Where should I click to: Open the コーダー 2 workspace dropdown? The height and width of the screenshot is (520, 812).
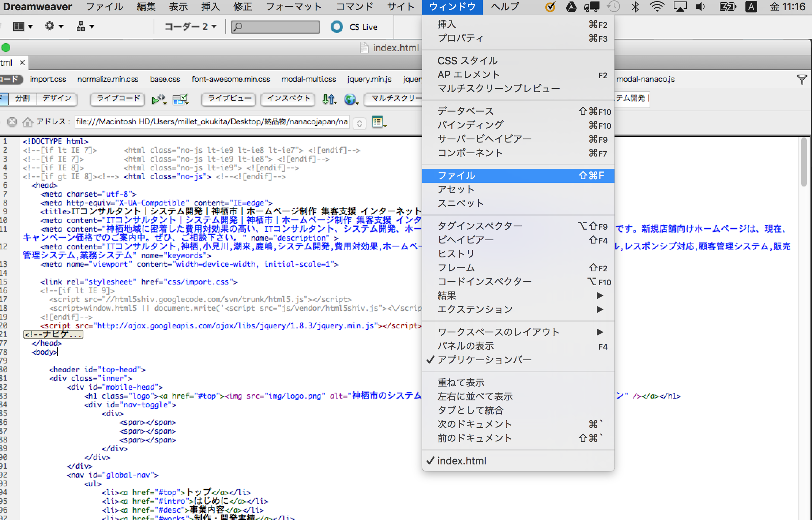190,26
